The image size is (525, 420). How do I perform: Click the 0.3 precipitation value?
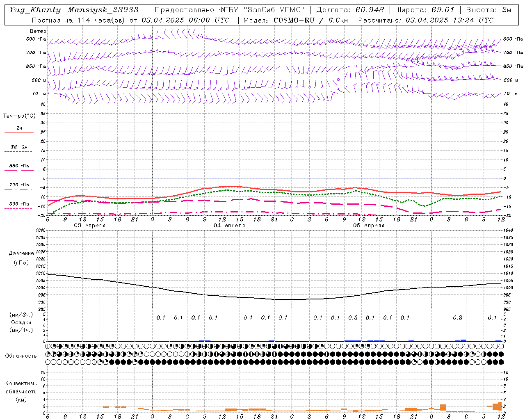[x=457, y=317]
